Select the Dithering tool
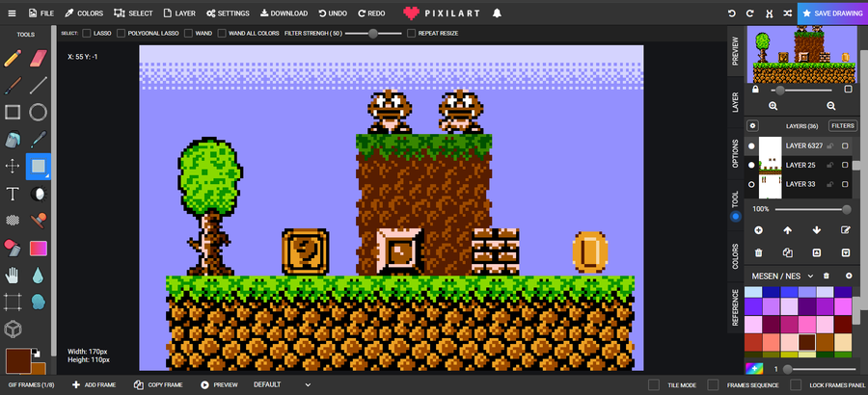This screenshot has height=395, width=868. tap(13, 221)
